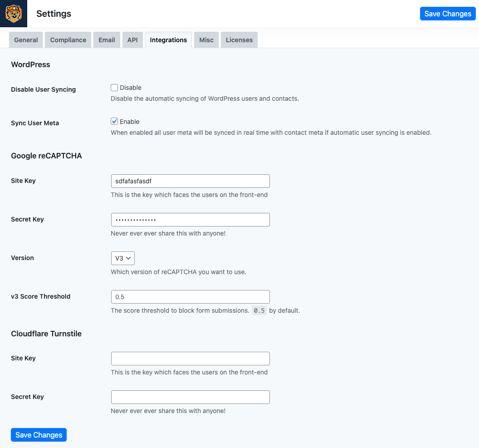Open the Compliance tab
The image size is (479, 448).
(68, 40)
